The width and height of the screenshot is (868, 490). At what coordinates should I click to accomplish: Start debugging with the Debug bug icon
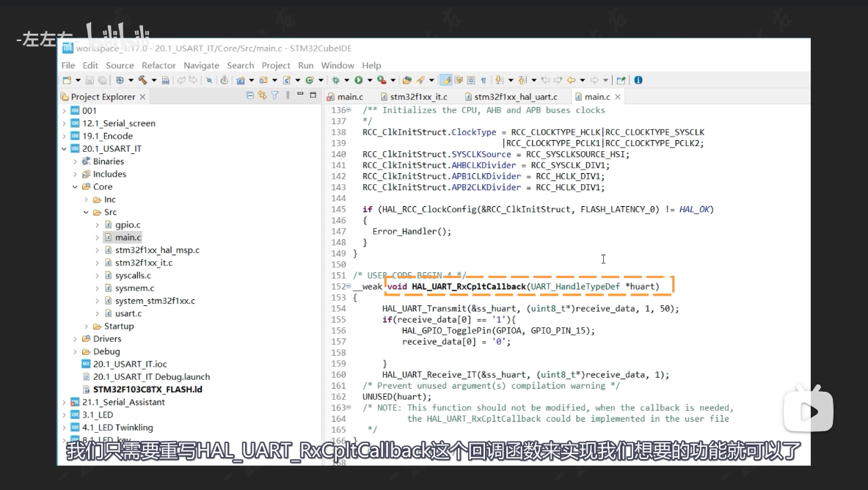pyautogui.click(x=335, y=80)
